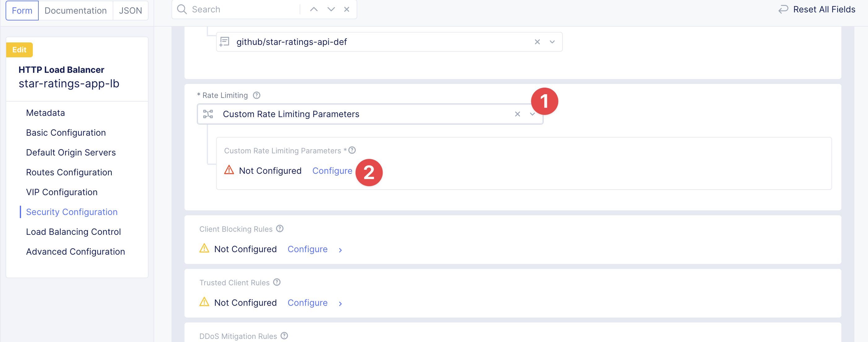
Task: Switch to the JSON tab
Action: click(130, 11)
